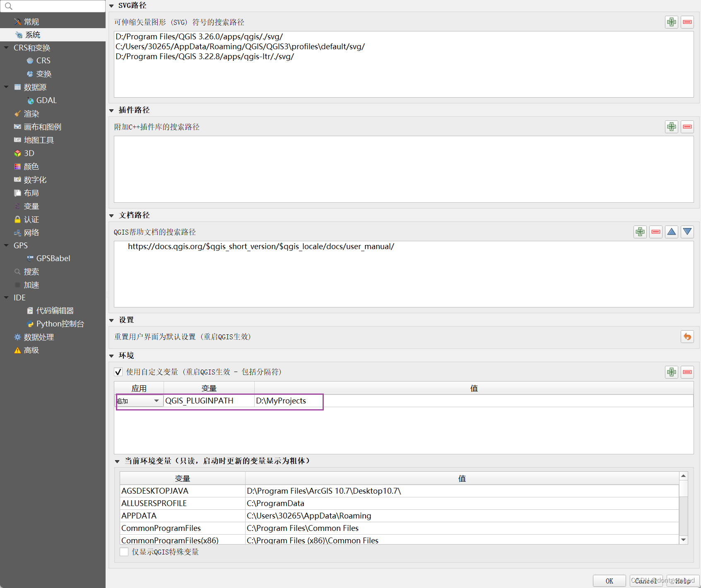The image size is (701, 588).
Task: Remove selected custom environment variable
Action: tap(687, 372)
